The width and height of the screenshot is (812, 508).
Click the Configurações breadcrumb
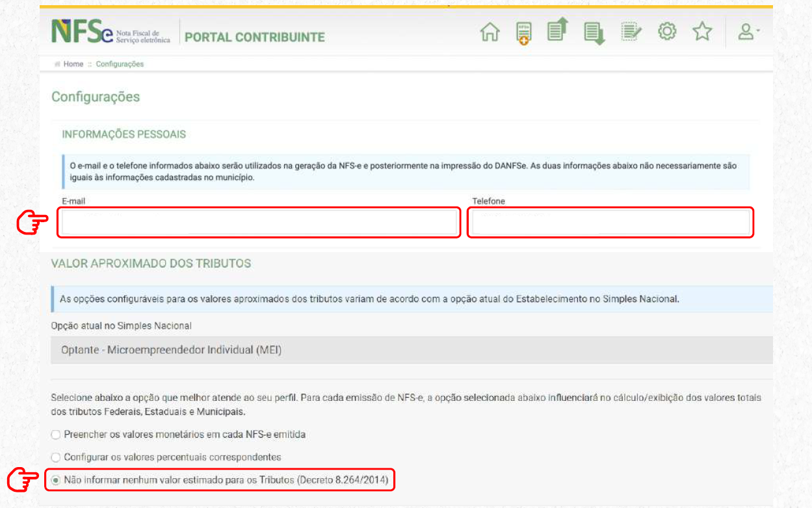click(120, 64)
